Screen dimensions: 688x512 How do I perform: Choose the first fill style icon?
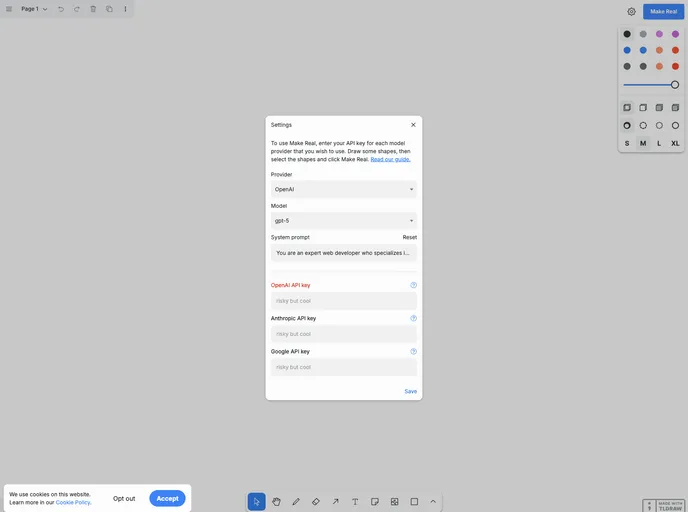point(627,107)
